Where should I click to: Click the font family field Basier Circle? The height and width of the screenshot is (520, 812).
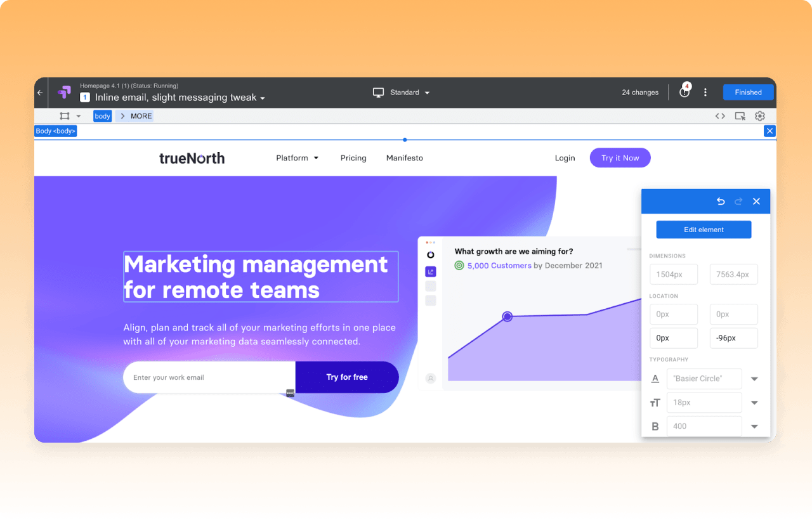(704, 379)
